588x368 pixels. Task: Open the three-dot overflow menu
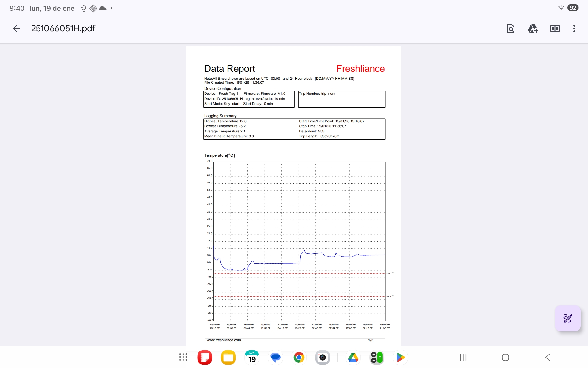(x=574, y=29)
